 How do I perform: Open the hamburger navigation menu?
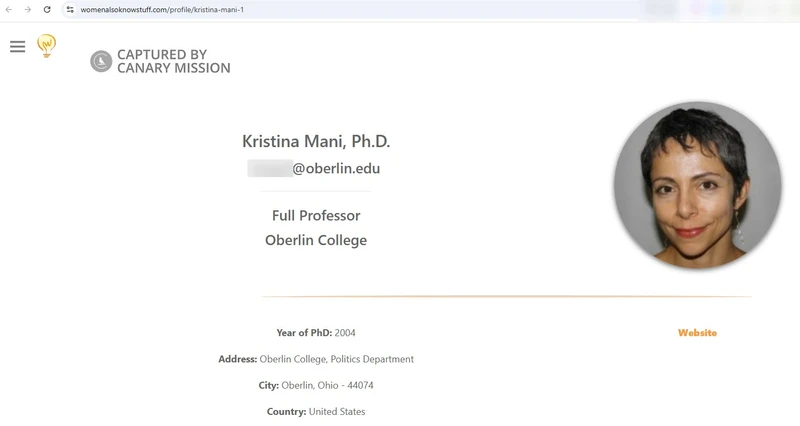point(17,47)
